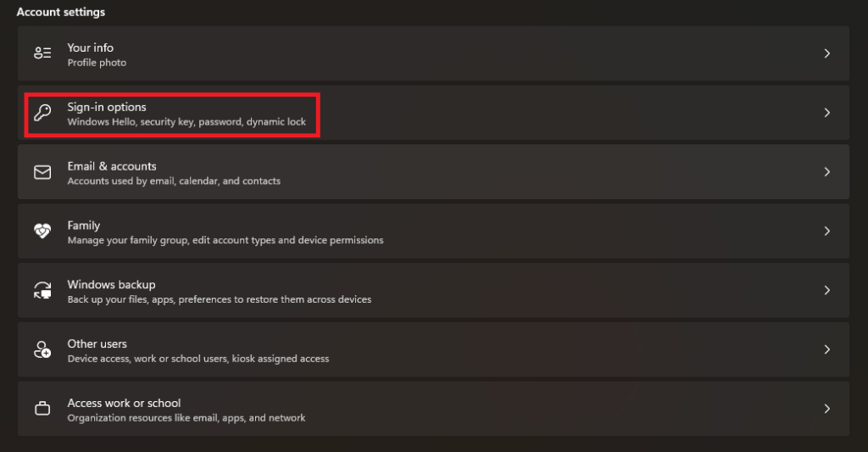This screenshot has width=868, height=452.
Task: Open Email & accounts by its description text
Action: click(x=174, y=181)
